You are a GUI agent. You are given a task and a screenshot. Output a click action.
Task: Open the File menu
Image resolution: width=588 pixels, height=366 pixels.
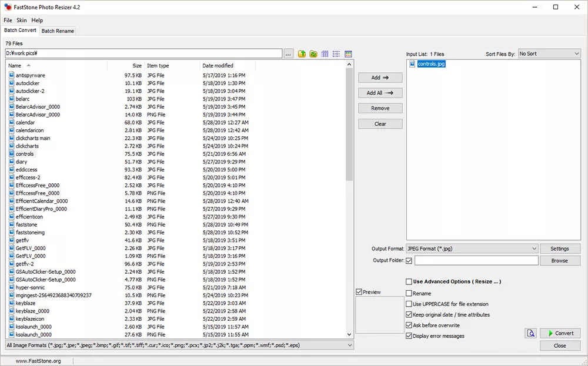(x=8, y=20)
